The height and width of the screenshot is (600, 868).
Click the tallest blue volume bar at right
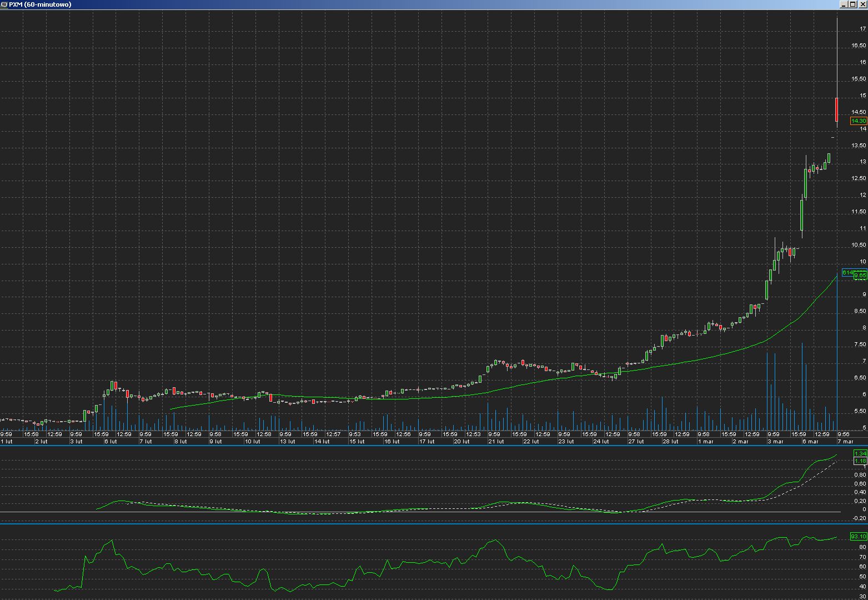(837, 356)
